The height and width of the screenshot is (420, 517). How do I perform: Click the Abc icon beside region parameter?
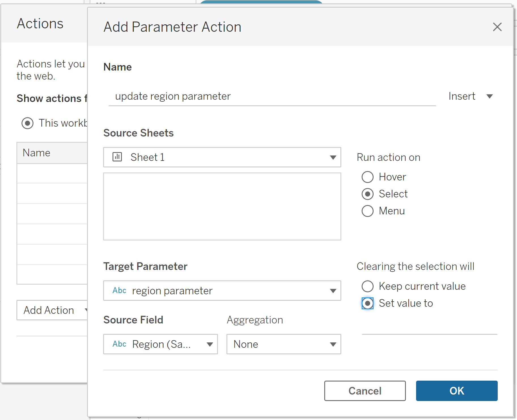pyautogui.click(x=119, y=291)
